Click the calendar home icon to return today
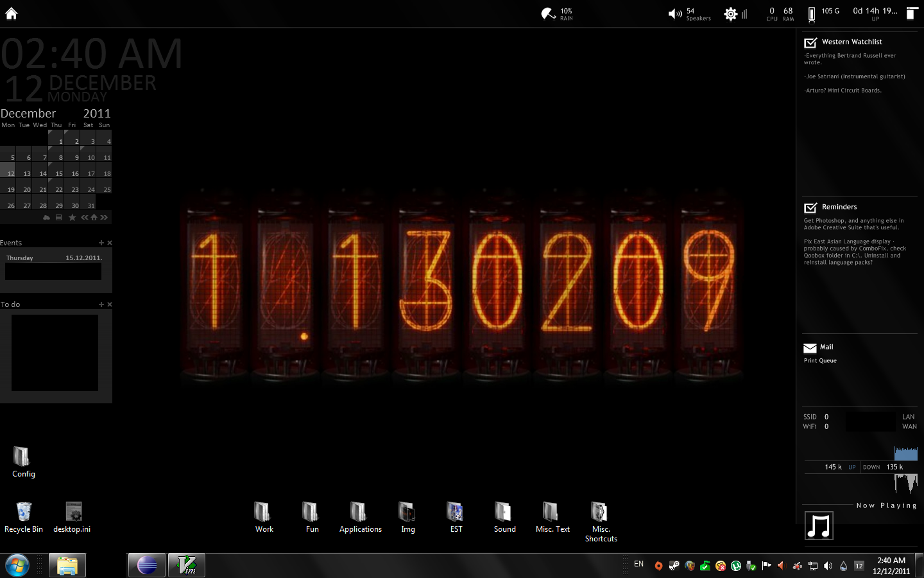The width and height of the screenshot is (924, 578). (94, 218)
